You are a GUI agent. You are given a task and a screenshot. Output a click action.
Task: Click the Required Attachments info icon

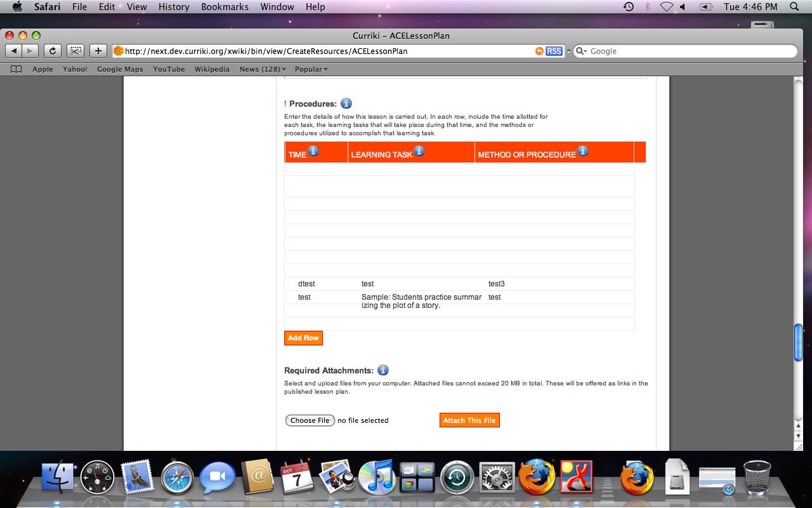click(383, 370)
